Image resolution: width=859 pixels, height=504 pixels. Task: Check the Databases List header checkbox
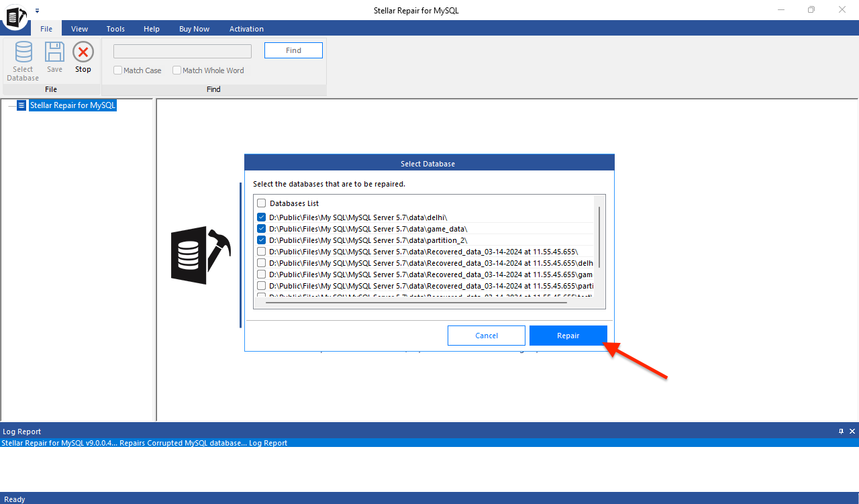click(x=261, y=203)
